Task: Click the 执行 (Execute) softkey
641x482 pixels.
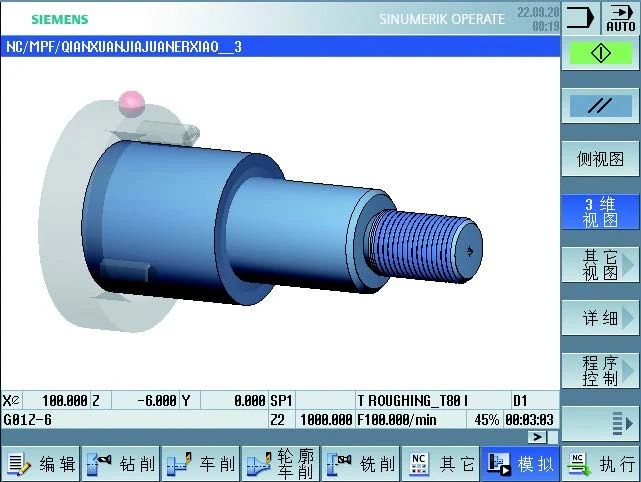Action: pyautogui.click(x=601, y=464)
